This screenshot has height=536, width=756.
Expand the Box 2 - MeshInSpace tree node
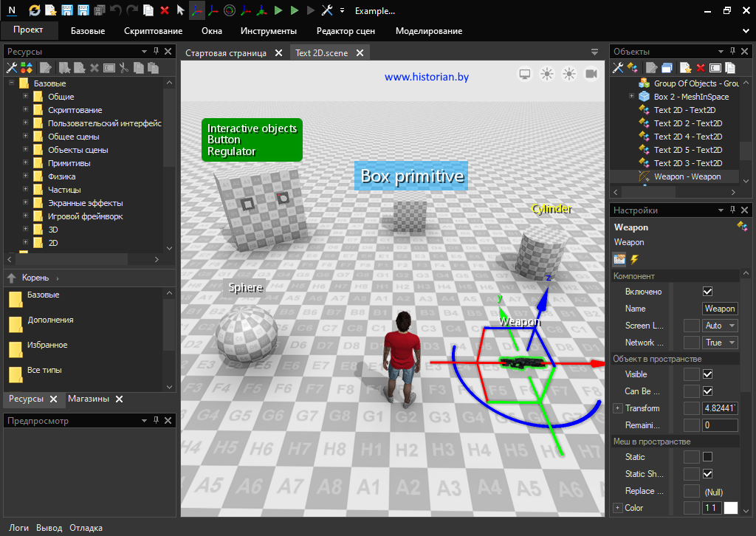[x=631, y=97]
